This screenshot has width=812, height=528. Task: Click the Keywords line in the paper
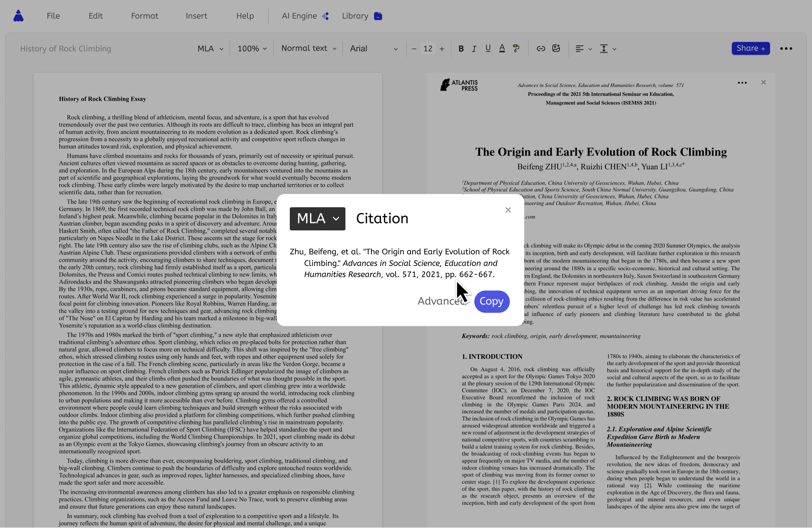point(551,336)
